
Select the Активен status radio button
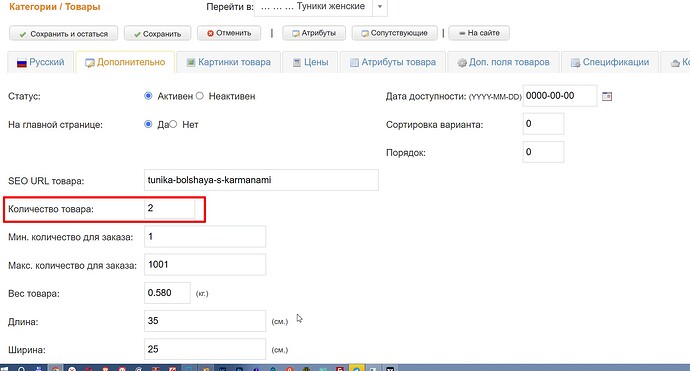[148, 96]
